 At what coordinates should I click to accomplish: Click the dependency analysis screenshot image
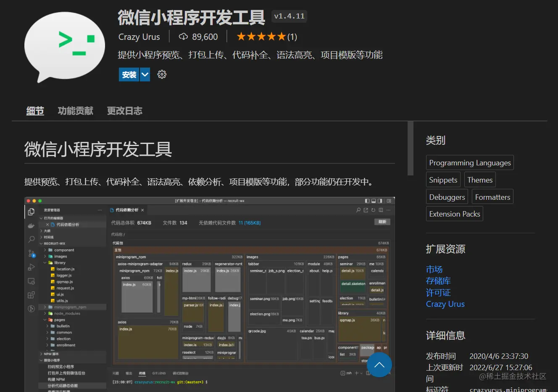tap(210, 294)
